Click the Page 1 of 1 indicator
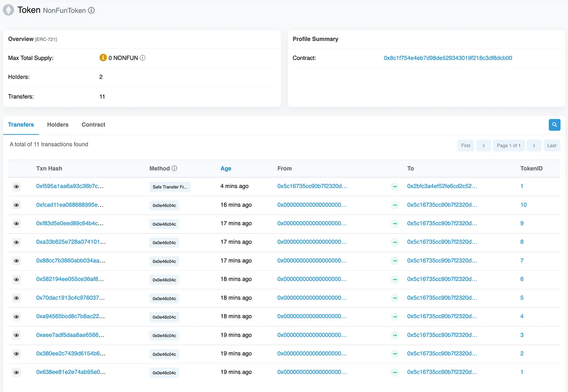The height and width of the screenshot is (392, 568). (x=509, y=146)
